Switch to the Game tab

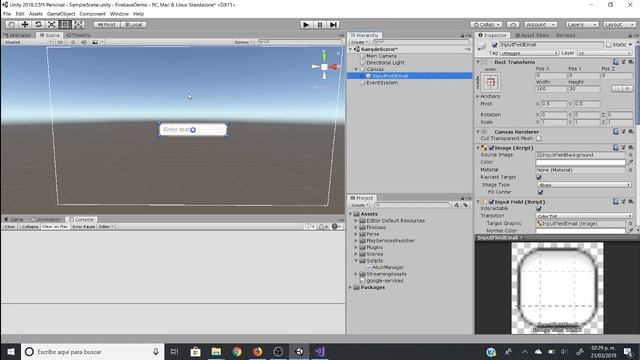click(13, 220)
